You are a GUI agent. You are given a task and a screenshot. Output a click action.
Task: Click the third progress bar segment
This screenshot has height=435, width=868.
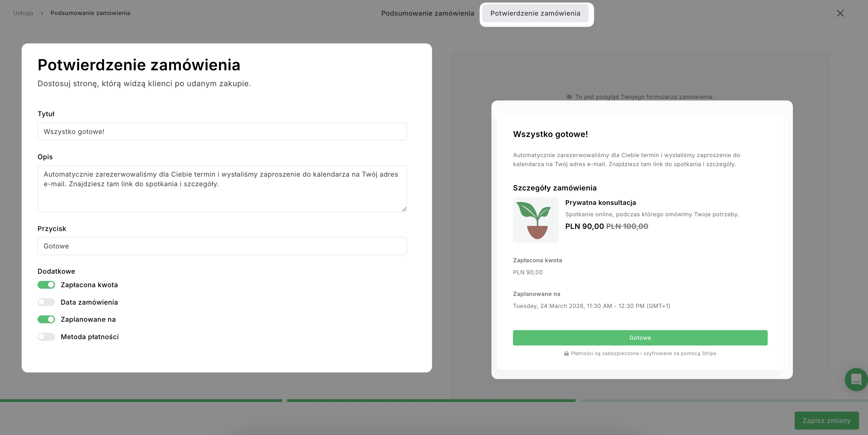pyautogui.click(x=724, y=401)
